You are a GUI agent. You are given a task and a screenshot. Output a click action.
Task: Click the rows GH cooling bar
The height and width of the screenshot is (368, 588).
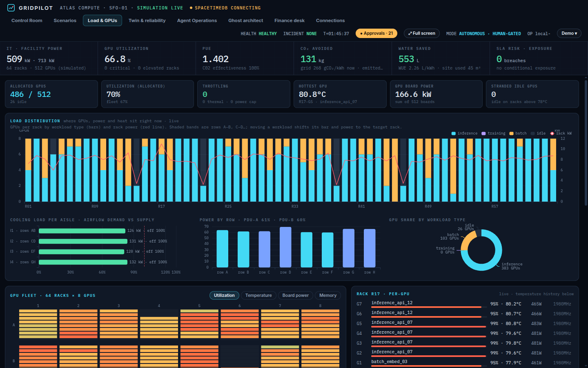point(83,262)
